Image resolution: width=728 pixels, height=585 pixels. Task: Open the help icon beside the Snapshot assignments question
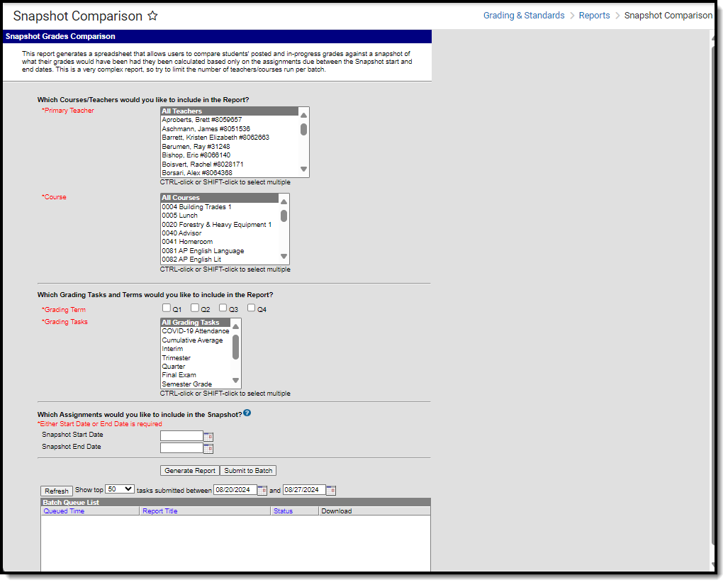[x=247, y=413]
